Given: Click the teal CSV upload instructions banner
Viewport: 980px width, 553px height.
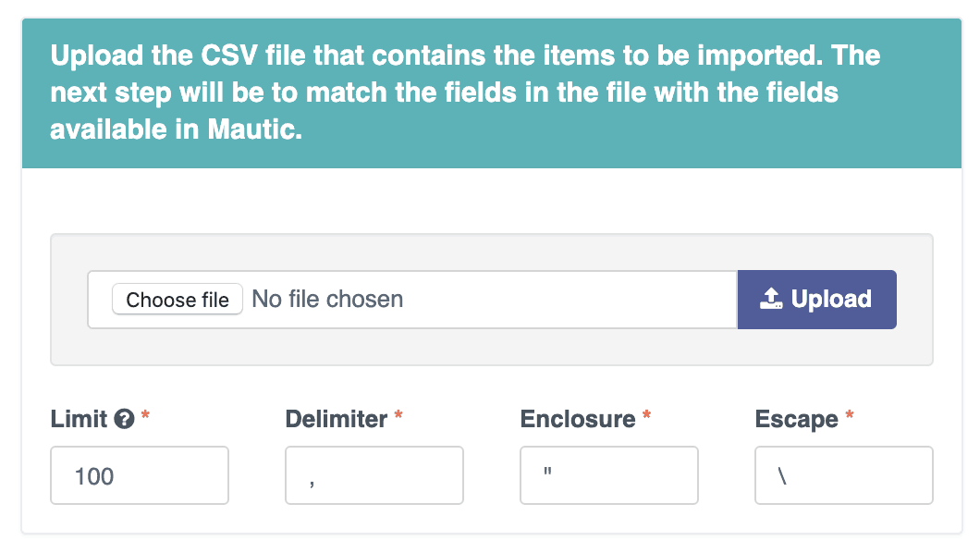Looking at the screenshot, I should pos(492,93).
